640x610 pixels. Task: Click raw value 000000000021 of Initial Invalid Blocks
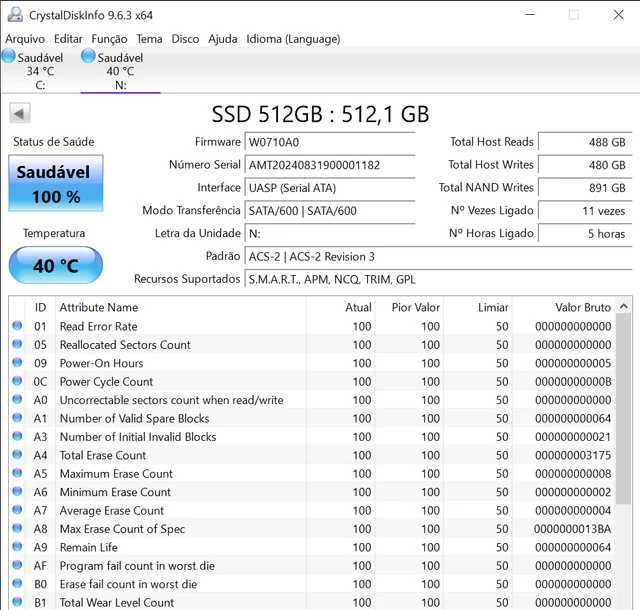tap(573, 437)
